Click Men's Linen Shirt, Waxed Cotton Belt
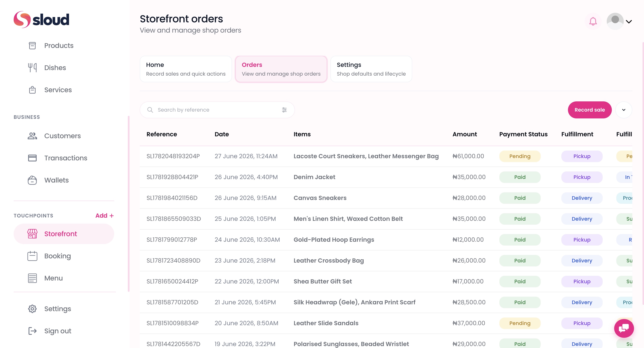Screen dimensions: 644x348 tap(348, 219)
